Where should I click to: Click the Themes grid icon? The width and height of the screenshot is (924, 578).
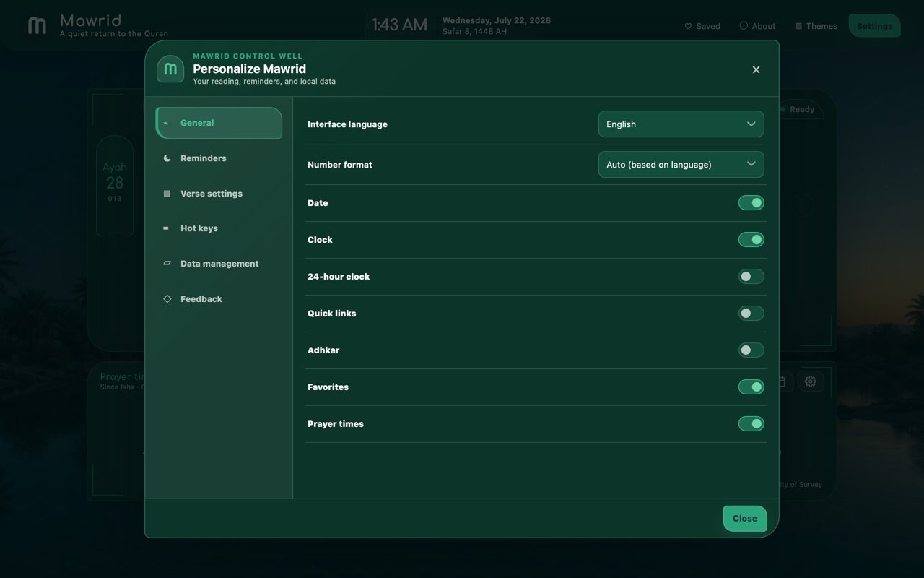coord(798,26)
